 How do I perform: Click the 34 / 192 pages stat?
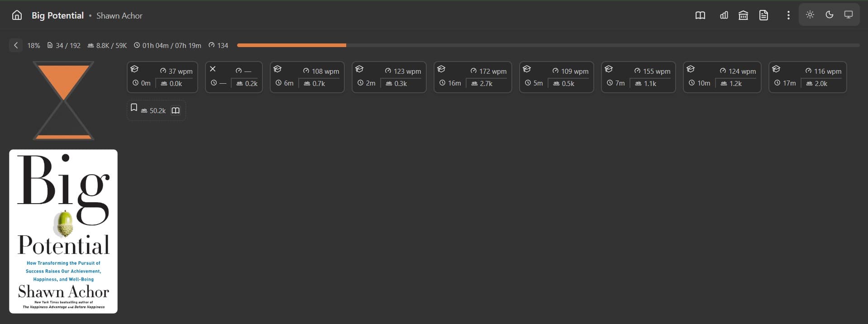(64, 45)
